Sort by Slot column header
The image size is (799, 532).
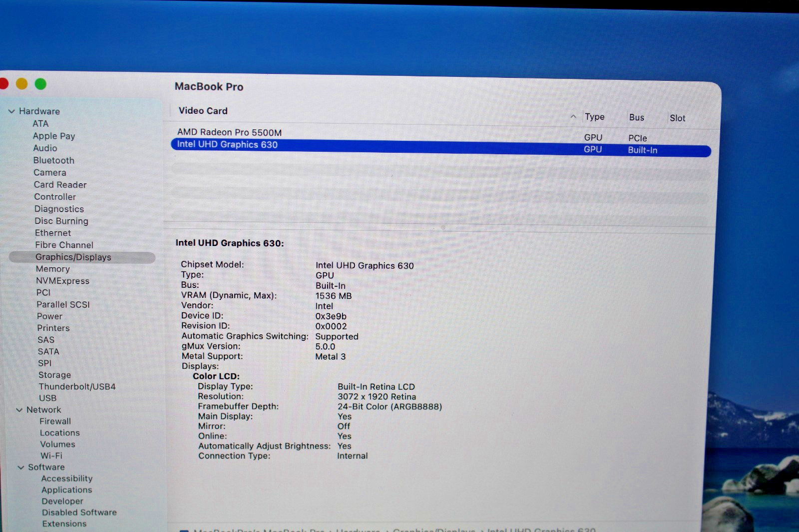[678, 118]
